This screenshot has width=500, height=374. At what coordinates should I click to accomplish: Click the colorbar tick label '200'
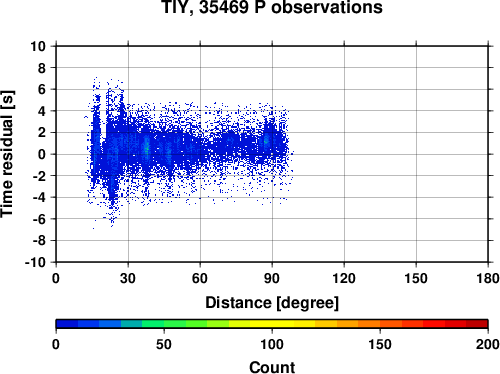[488, 344]
